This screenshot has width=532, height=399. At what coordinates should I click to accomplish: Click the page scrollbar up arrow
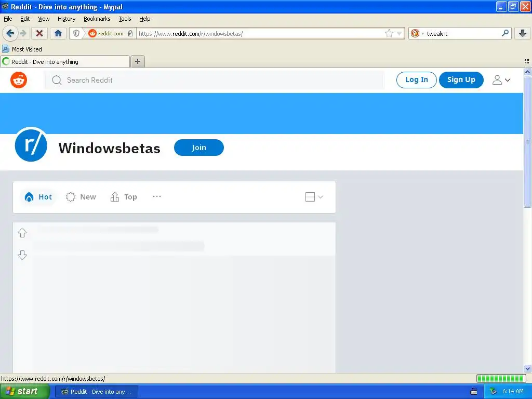527,72
